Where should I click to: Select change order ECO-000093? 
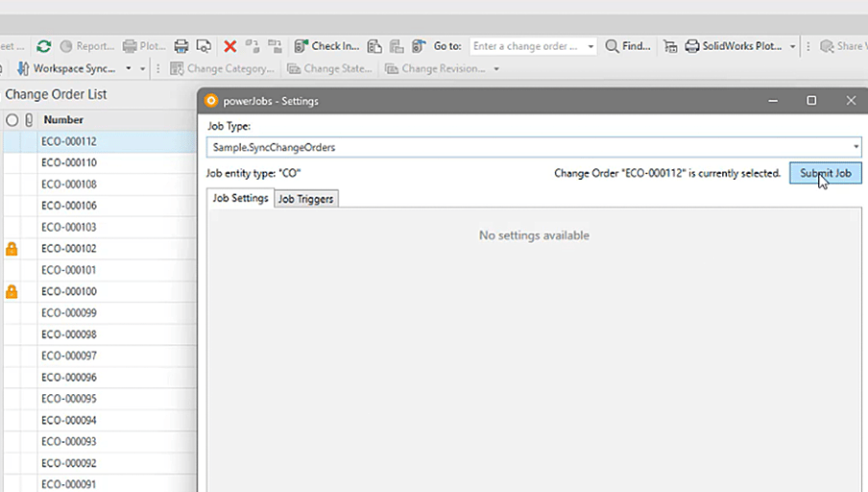click(68, 442)
